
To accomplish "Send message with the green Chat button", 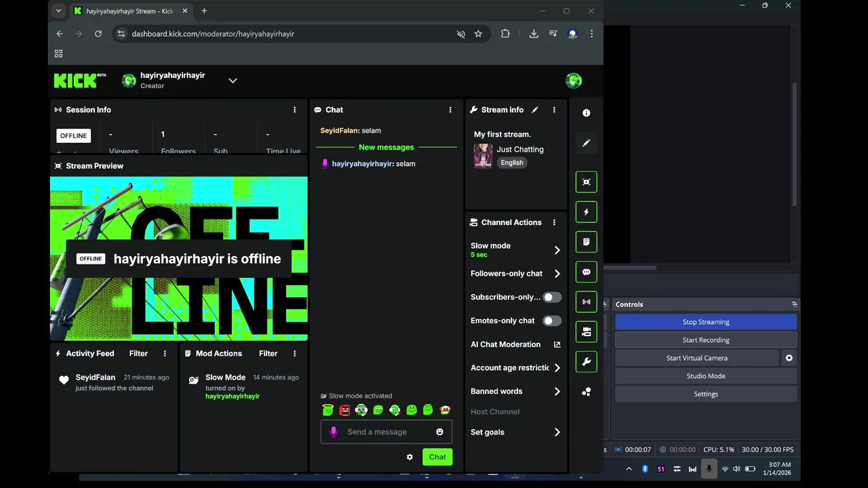I will point(437,457).
